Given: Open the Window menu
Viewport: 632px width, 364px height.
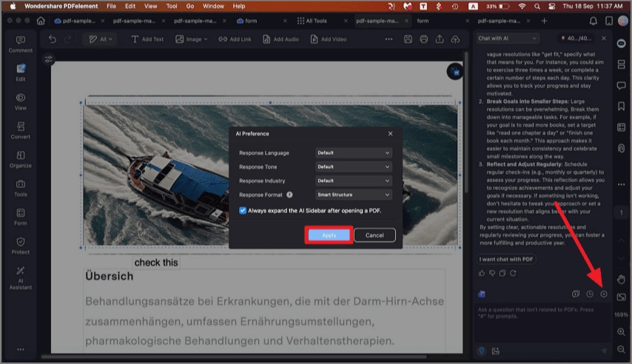Looking at the screenshot, I should (213, 6).
